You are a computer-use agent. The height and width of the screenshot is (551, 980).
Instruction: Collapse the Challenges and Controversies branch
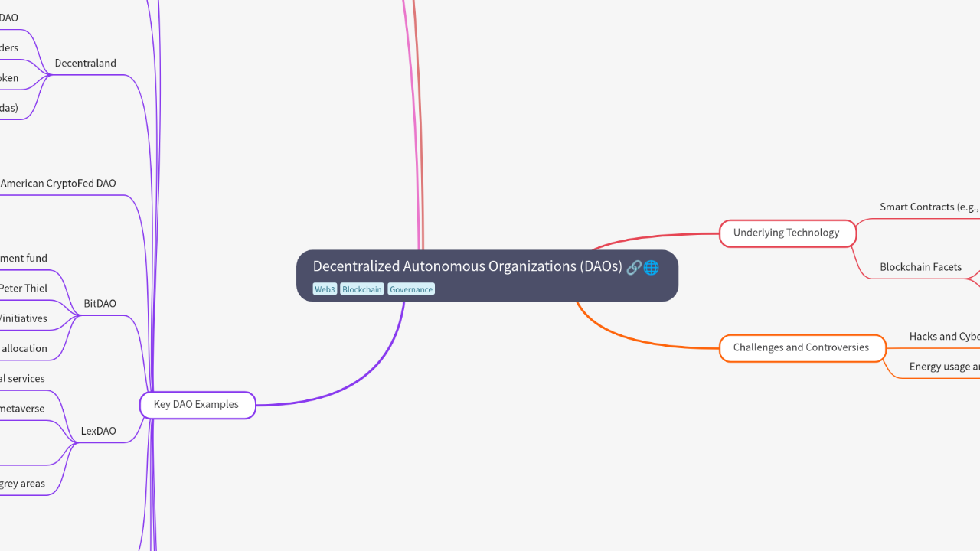pyautogui.click(x=802, y=347)
